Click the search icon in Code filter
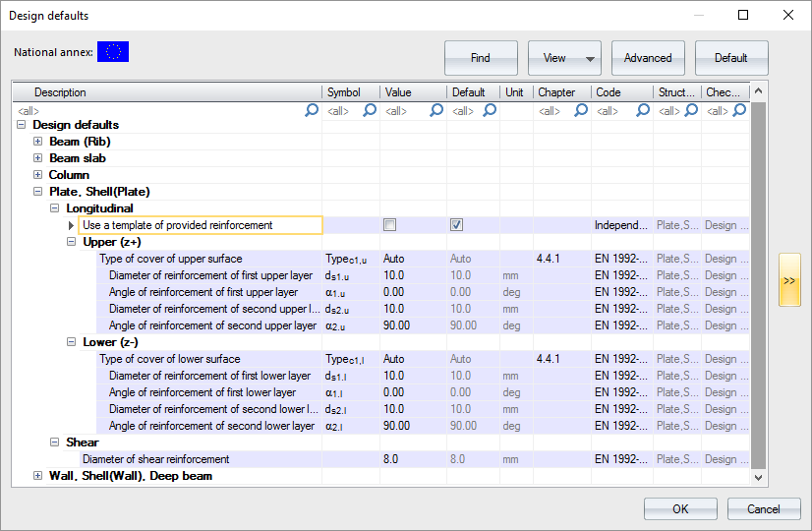This screenshot has width=812, height=531. (642, 110)
